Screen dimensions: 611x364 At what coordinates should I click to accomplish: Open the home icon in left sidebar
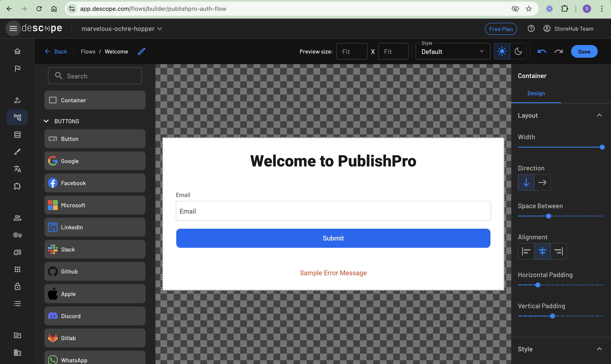[17, 51]
